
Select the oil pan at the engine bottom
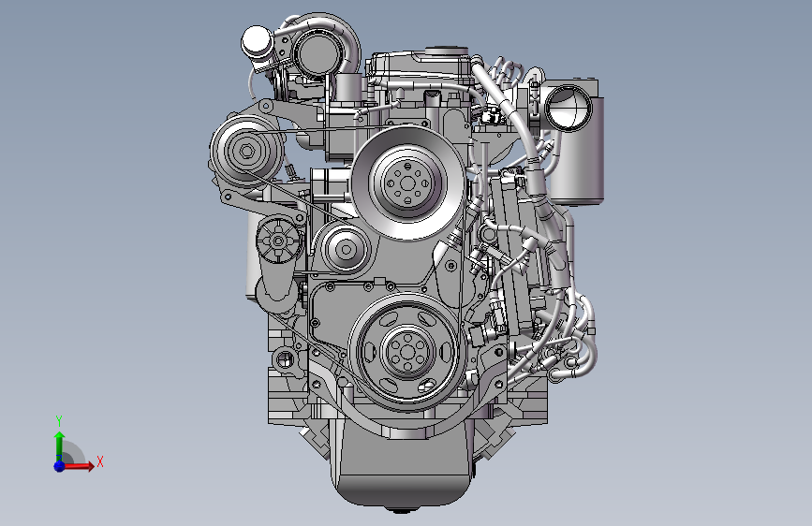[x=403, y=463]
